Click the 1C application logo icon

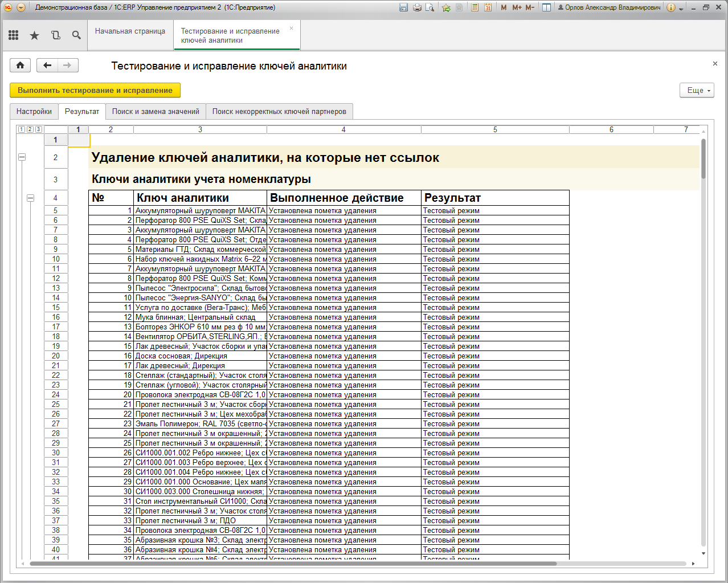[x=8, y=7]
